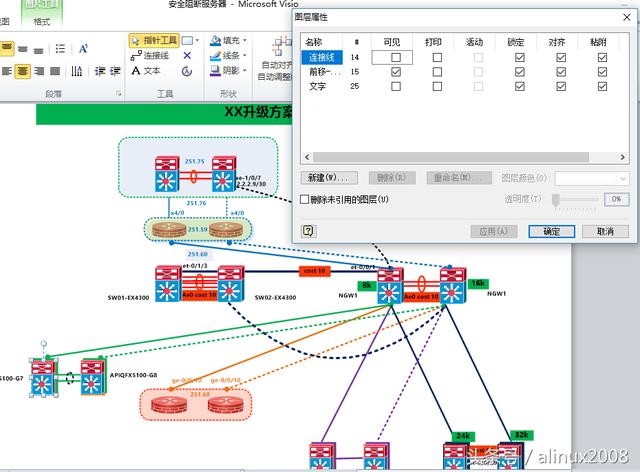
Task: Apply align bottom vertical alignment
Action: (38, 49)
